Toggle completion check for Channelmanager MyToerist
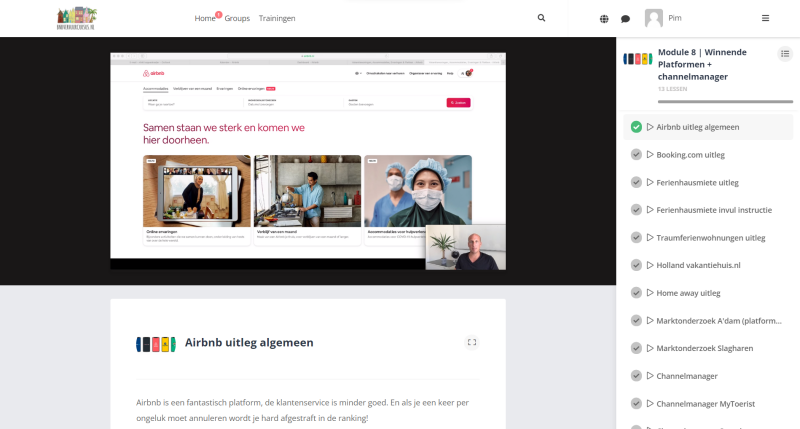The height and width of the screenshot is (429, 800). [636, 403]
